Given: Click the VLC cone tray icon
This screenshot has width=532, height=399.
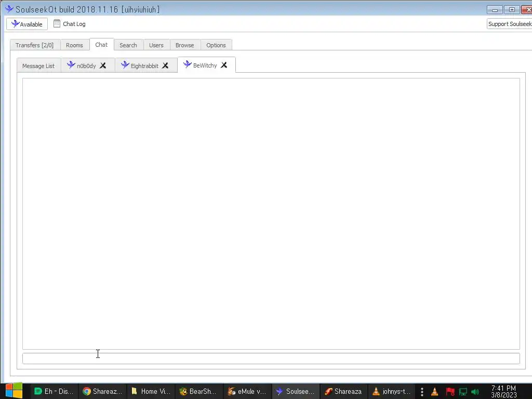Looking at the screenshot, I should [x=435, y=392].
